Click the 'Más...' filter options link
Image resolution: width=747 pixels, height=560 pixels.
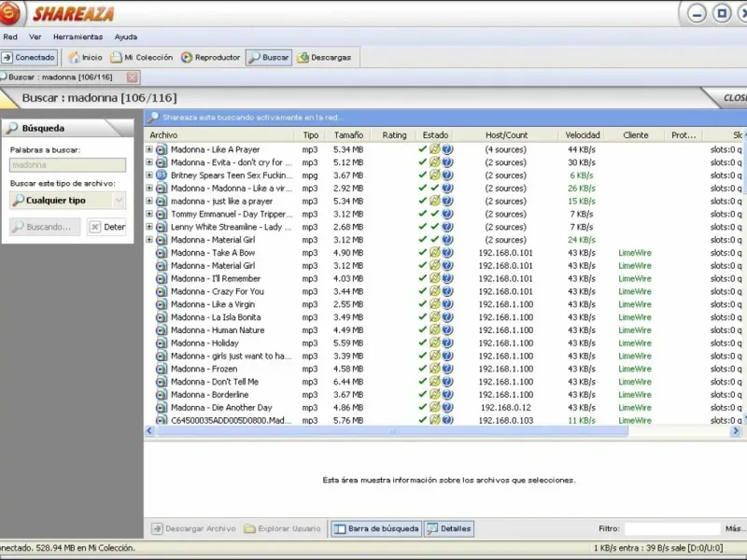(734, 529)
